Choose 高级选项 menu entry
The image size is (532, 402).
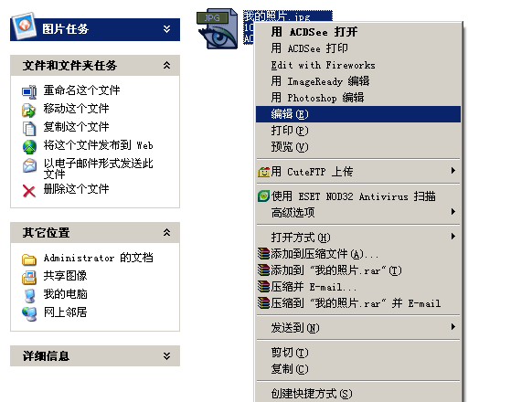[x=358, y=213]
